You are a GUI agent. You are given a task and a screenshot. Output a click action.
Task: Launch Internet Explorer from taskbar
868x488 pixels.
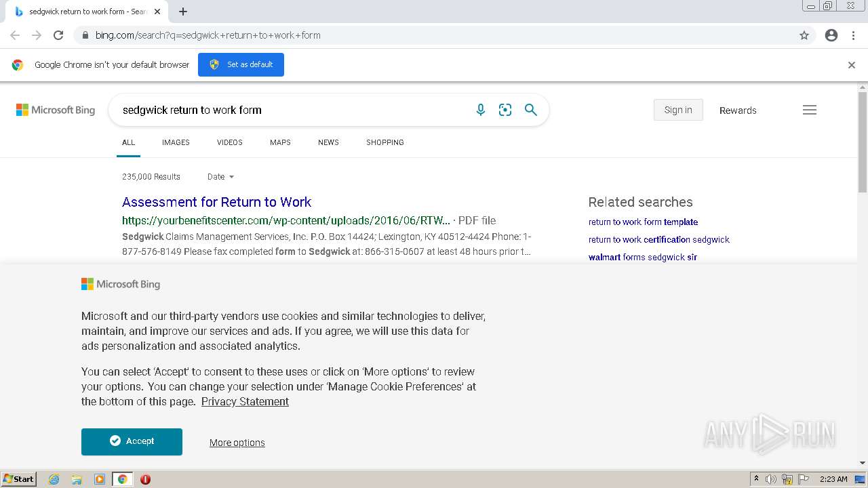[54, 479]
